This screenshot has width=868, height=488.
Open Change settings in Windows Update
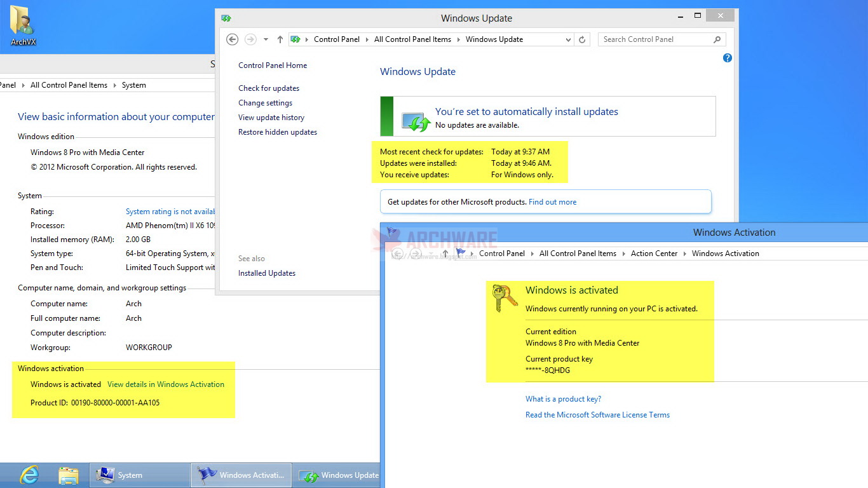tap(266, 103)
